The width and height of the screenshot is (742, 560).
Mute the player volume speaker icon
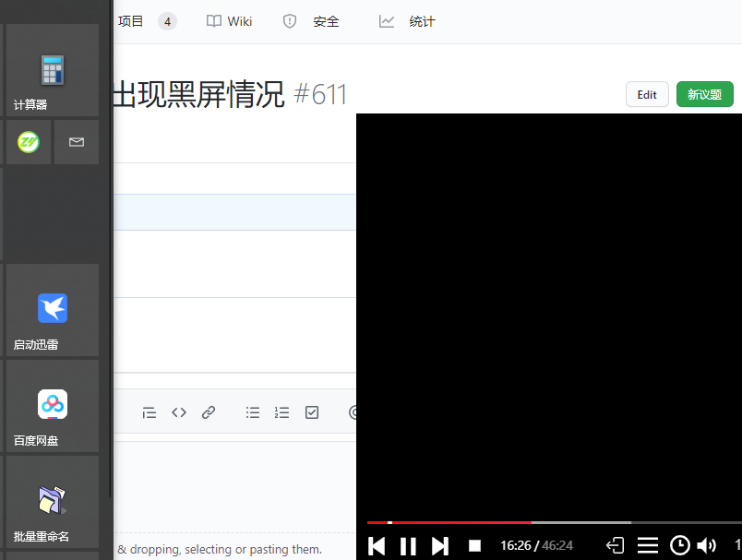707,545
